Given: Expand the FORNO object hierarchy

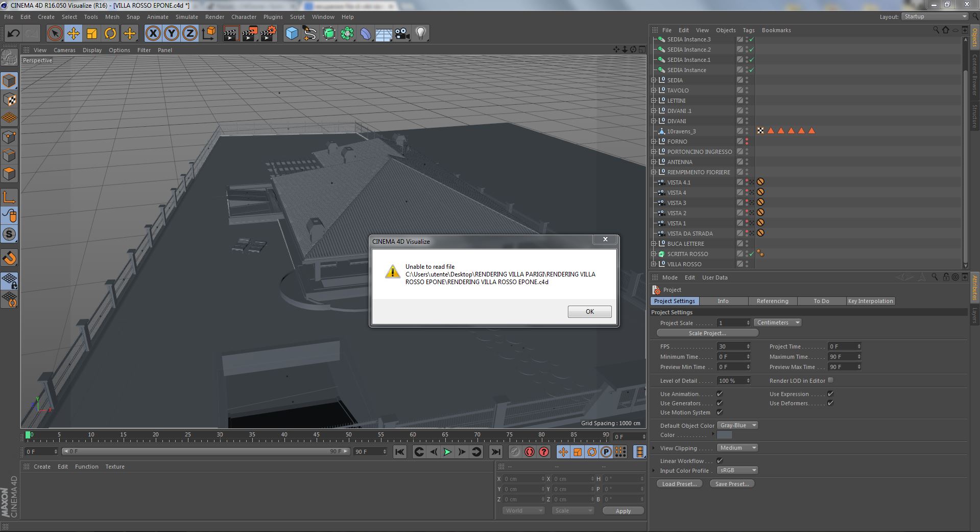Looking at the screenshot, I should tap(654, 142).
